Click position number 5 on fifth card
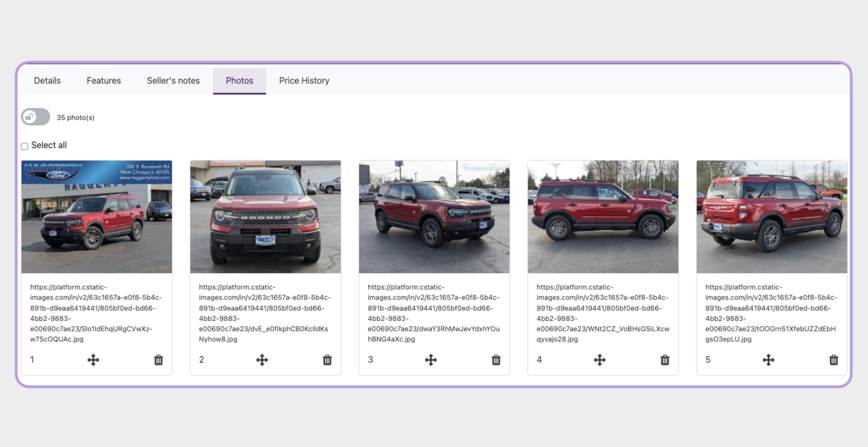Viewport: 868px width, 447px height. 708,359
